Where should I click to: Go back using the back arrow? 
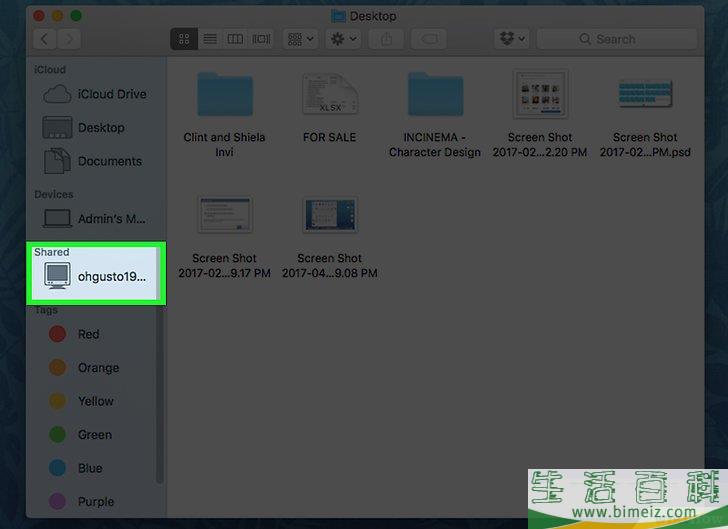coord(45,39)
